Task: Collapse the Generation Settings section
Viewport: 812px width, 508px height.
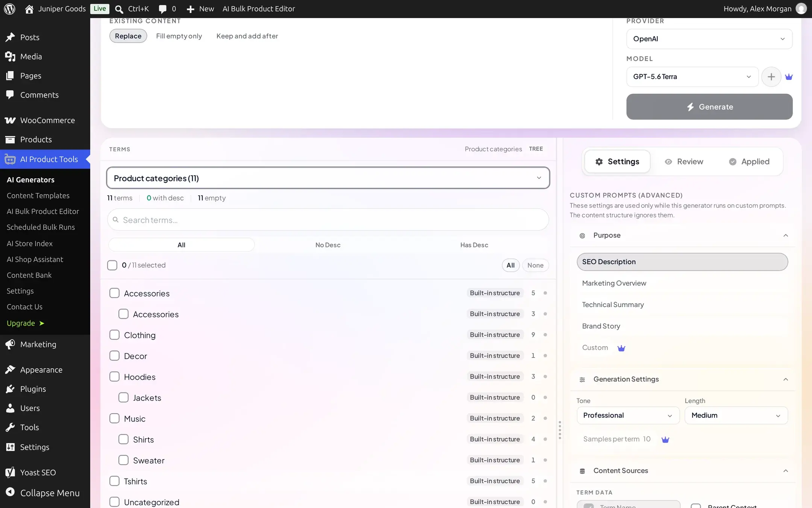Action: point(786,379)
